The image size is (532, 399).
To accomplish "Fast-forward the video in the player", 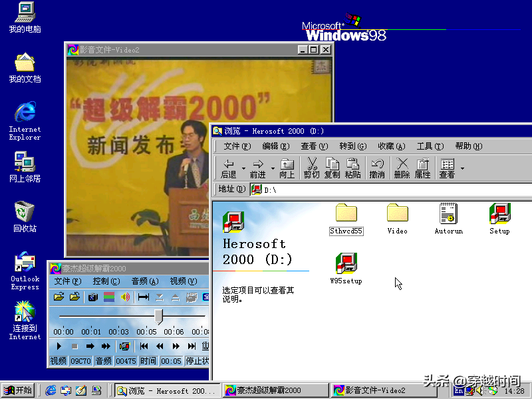I will click(x=176, y=346).
